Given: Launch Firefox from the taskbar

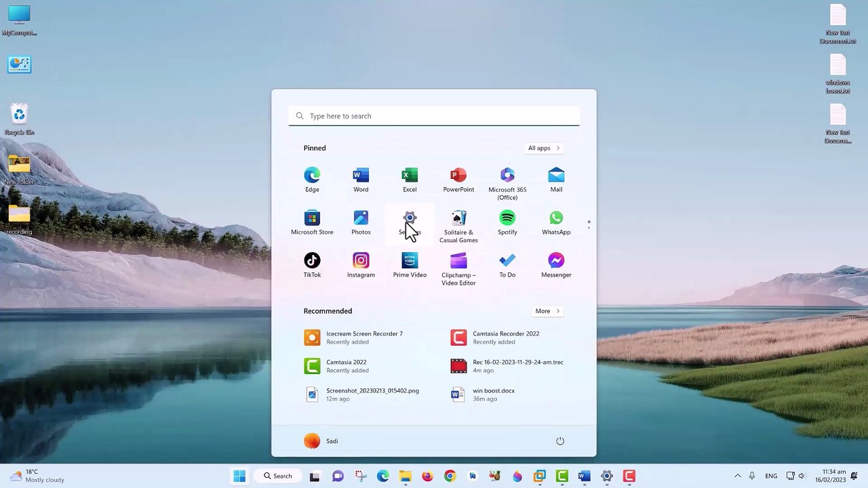Looking at the screenshot, I should pyautogui.click(x=427, y=476).
